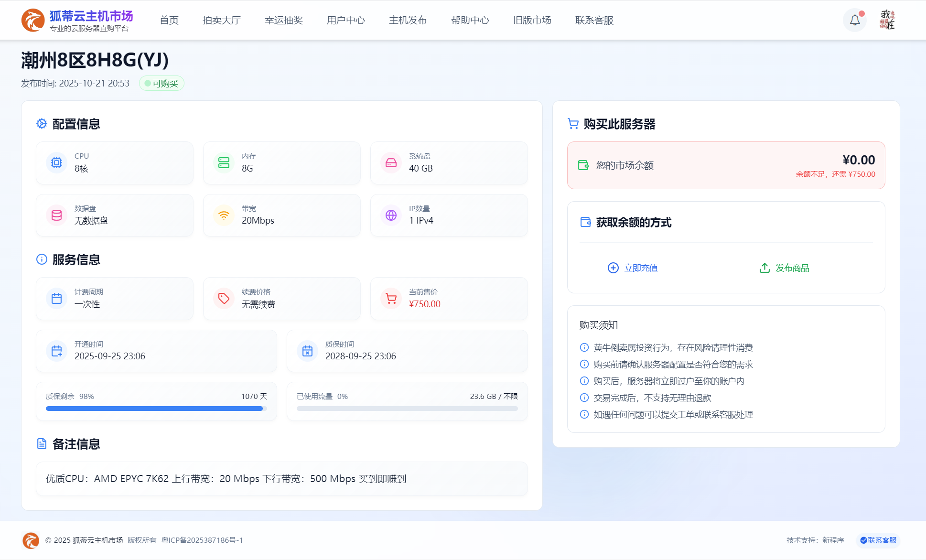The height and width of the screenshot is (560, 926).
Task: Select the 幸运抽奖 navigation item
Action: point(283,20)
